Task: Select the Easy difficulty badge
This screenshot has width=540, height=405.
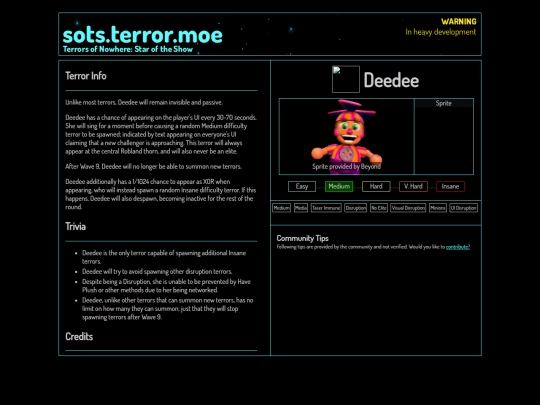Action: tap(302, 186)
